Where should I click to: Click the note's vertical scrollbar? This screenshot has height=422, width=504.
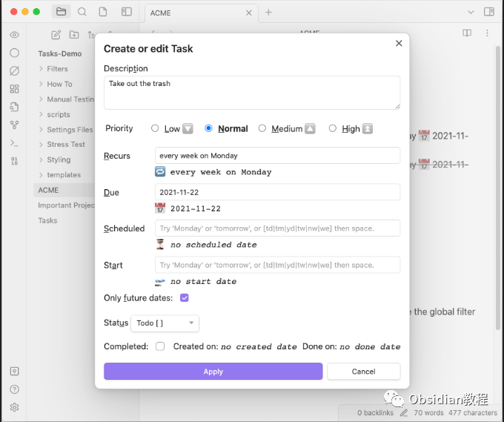point(497,188)
